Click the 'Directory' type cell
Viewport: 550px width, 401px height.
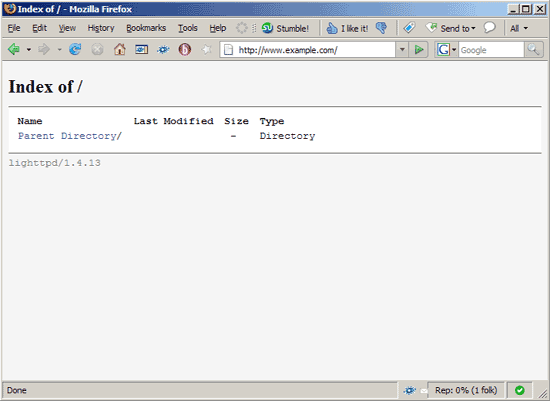coord(287,136)
